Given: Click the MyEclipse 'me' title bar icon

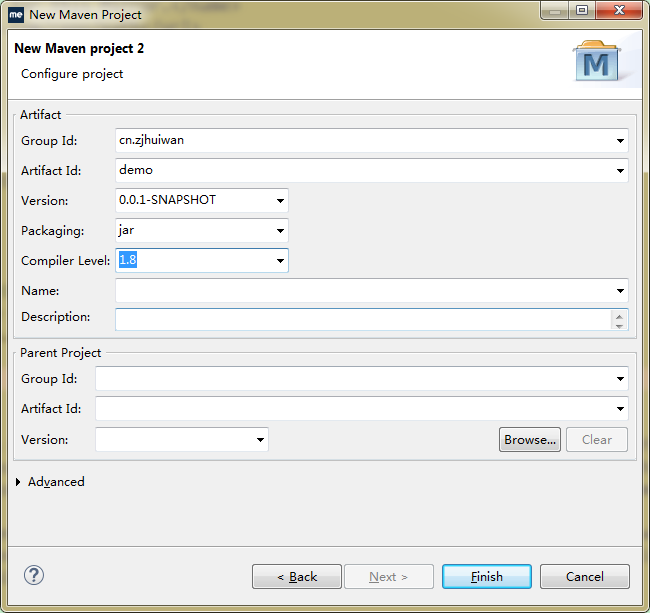Looking at the screenshot, I should (16, 15).
